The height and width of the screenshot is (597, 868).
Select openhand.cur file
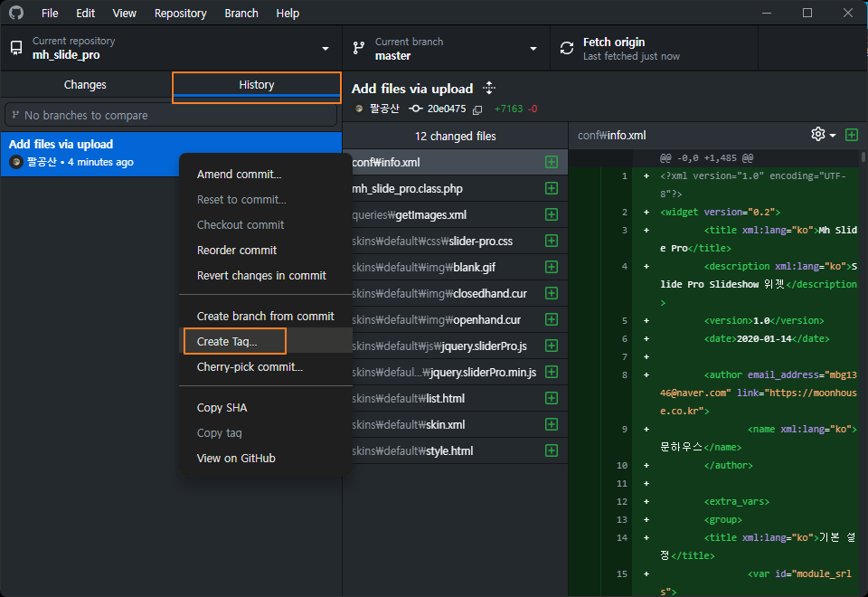pos(455,319)
